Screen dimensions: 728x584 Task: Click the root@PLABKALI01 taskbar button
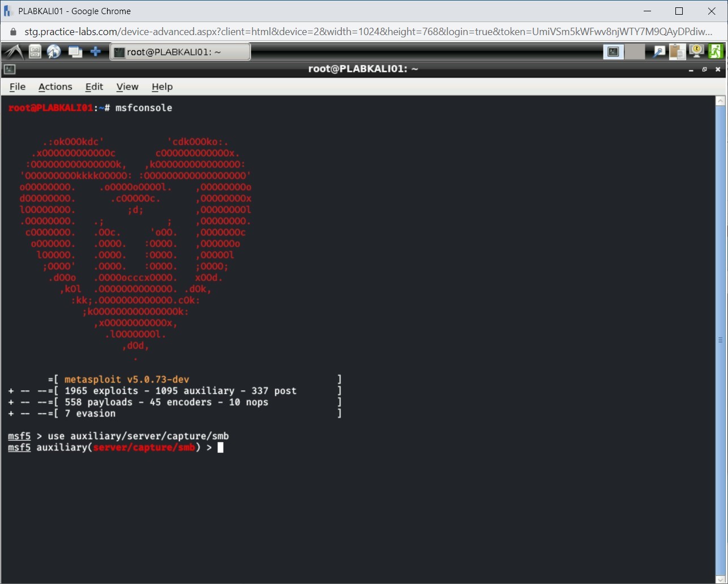point(180,51)
